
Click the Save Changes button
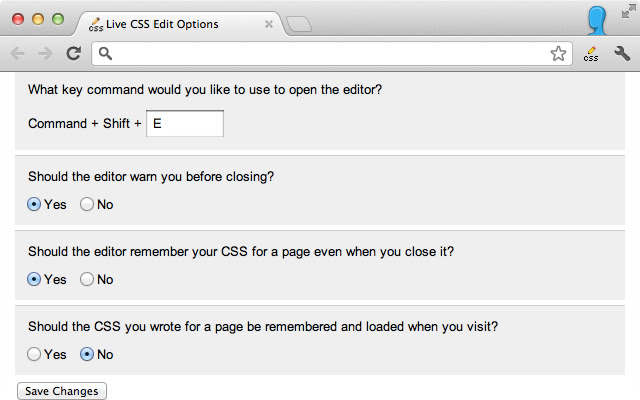(62, 391)
